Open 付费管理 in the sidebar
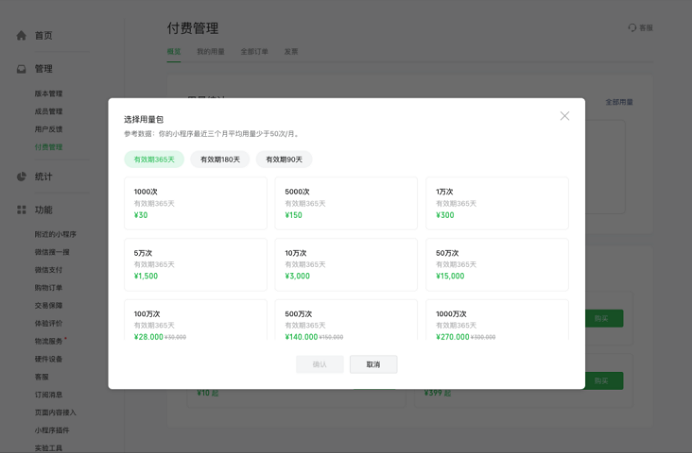Viewport: 692px width, 454px height. coord(49,147)
